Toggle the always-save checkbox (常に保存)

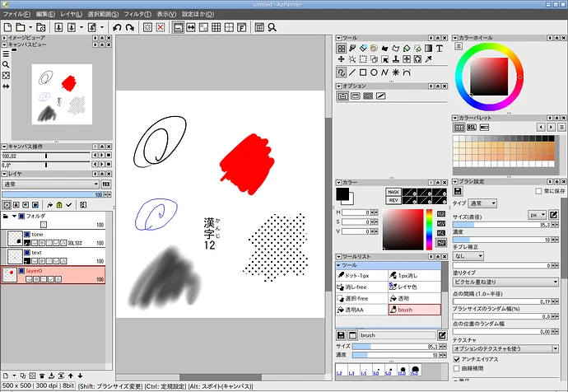[x=538, y=191]
